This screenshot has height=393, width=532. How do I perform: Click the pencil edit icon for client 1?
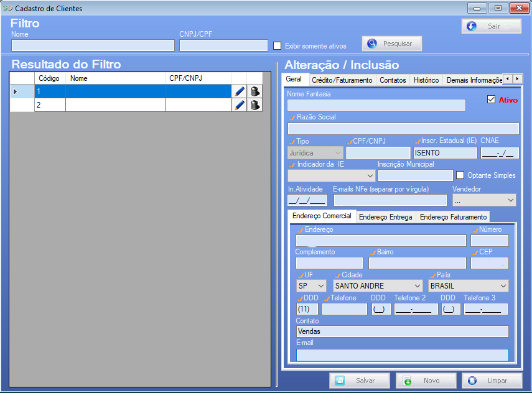(x=239, y=91)
